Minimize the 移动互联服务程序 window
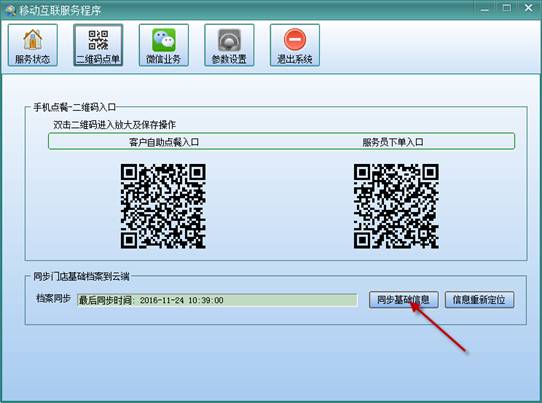The height and width of the screenshot is (403, 542). pos(485,9)
